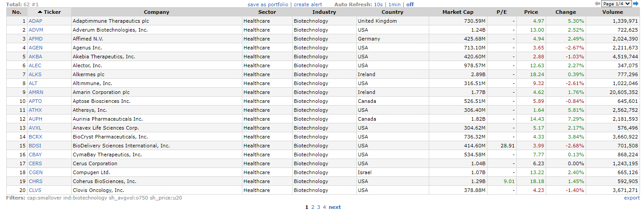Open the ADVM ticker link
644x212 pixels.
click(36, 30)
